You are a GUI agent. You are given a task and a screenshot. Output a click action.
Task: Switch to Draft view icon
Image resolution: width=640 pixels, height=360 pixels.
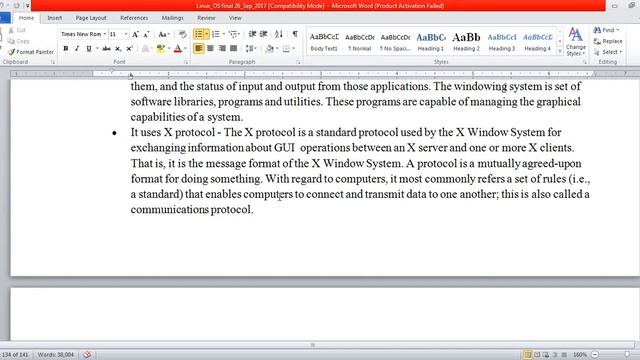564,355
